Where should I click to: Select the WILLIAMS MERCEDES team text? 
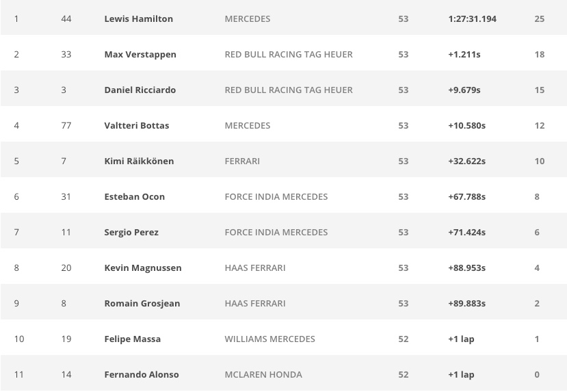(269, 339)
